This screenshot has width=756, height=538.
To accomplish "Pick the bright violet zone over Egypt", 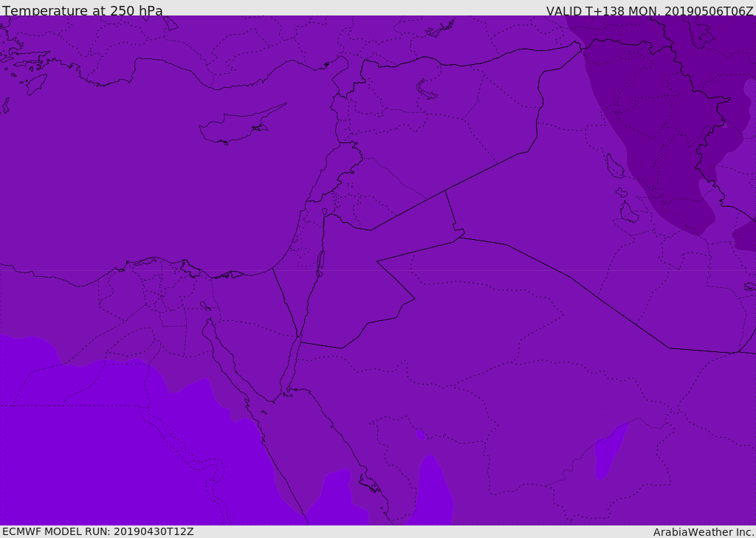I will [x=120, y=444].
